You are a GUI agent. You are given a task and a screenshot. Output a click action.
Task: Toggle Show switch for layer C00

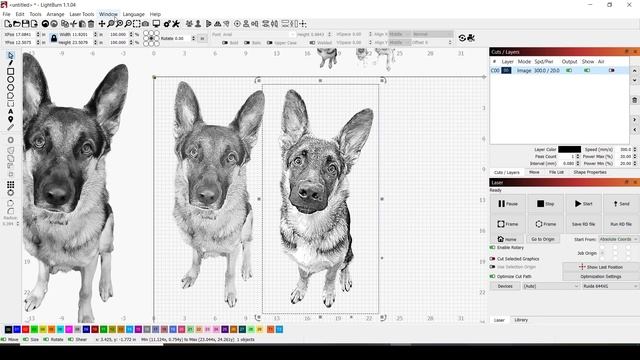(x=587, y=71)
